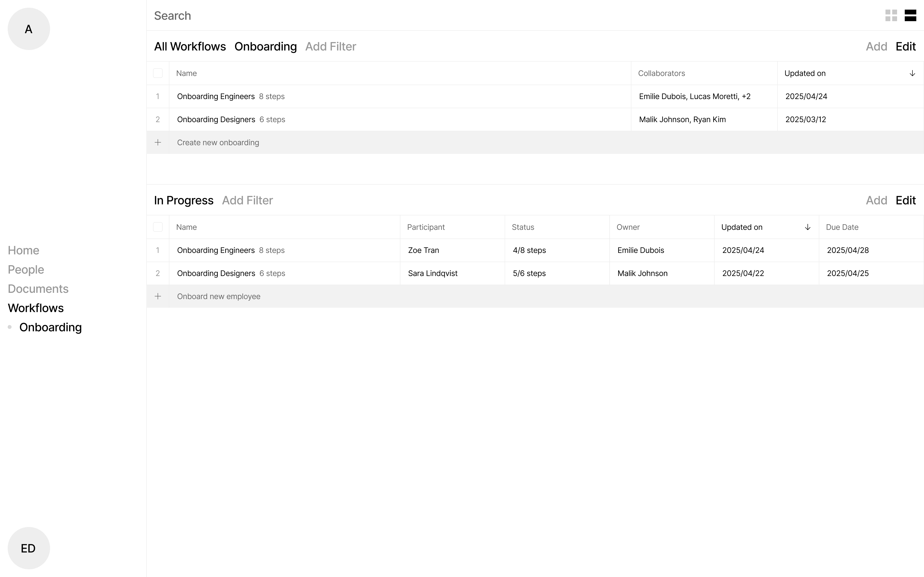Switch to grid view icon
This screenshot has height=577, width=924.
pos(891,16)
